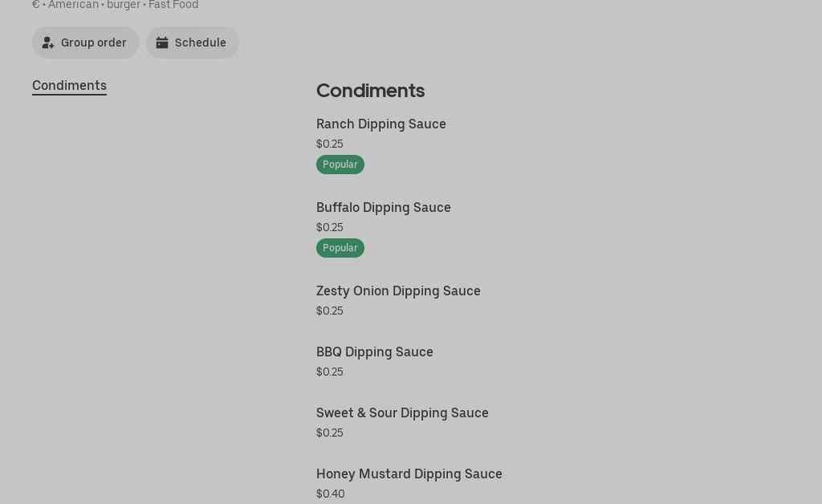Click the Popular badge under Buffalo Dipping Sauce
822x504 pixels.
pyautogui.click(x=340, y=248)
